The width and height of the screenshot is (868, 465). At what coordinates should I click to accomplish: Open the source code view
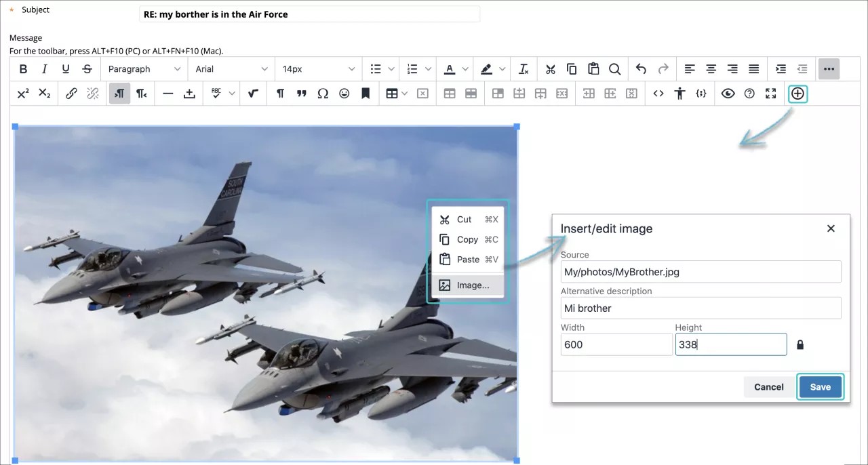coord(658,94)
